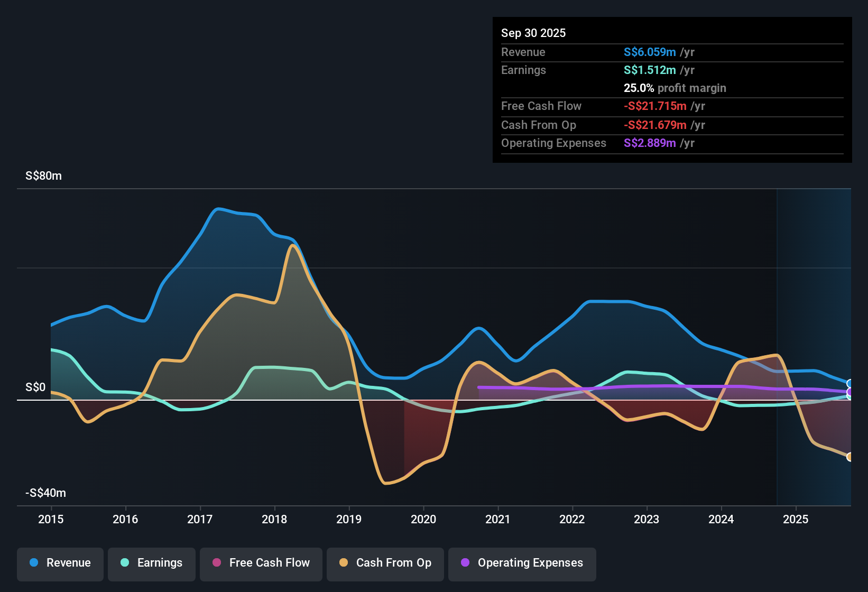Select the teal Earnings dot icon in legend
The width and height of the screenshot is (868, 592).
[x=125, y=563]
